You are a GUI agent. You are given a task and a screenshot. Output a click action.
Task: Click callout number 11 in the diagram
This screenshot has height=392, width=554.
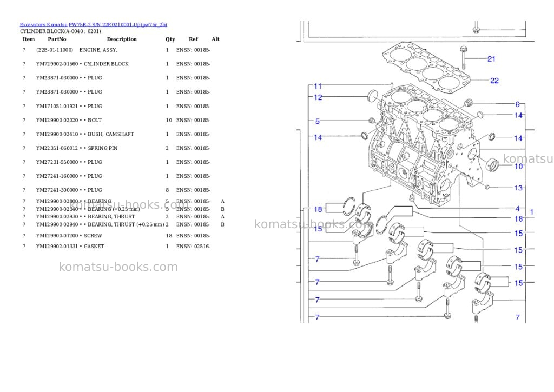point(318,86)
